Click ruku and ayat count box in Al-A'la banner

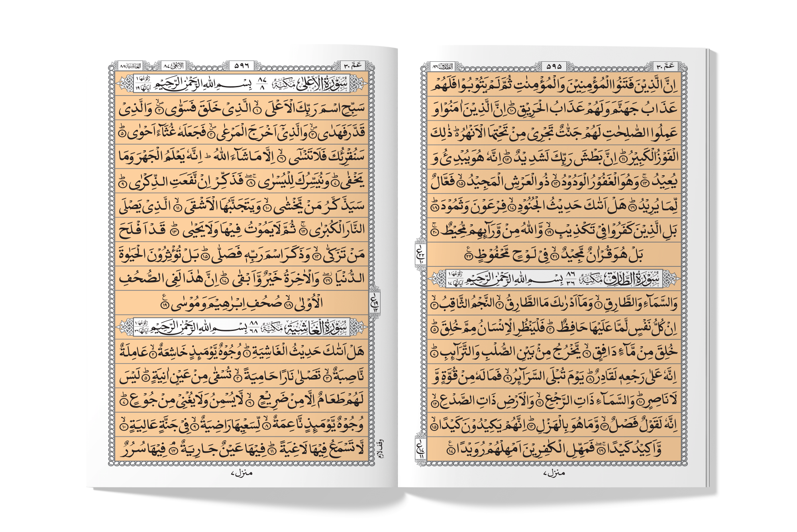(142, 84)
